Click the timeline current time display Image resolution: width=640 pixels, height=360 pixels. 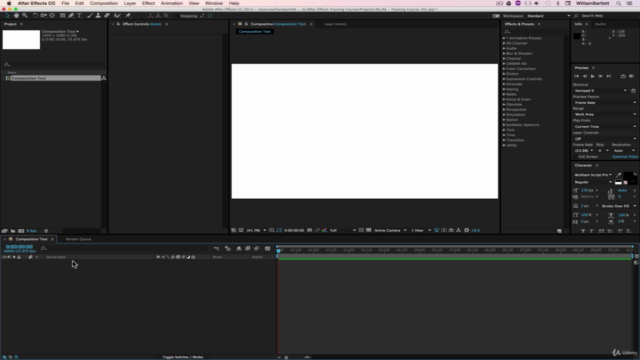[x=19, y=247]
